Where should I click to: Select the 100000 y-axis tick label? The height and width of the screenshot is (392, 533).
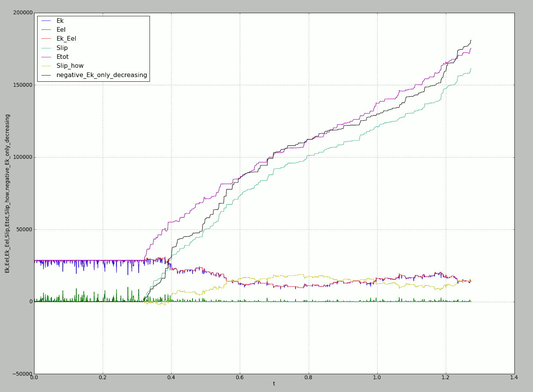coord(22,157)
